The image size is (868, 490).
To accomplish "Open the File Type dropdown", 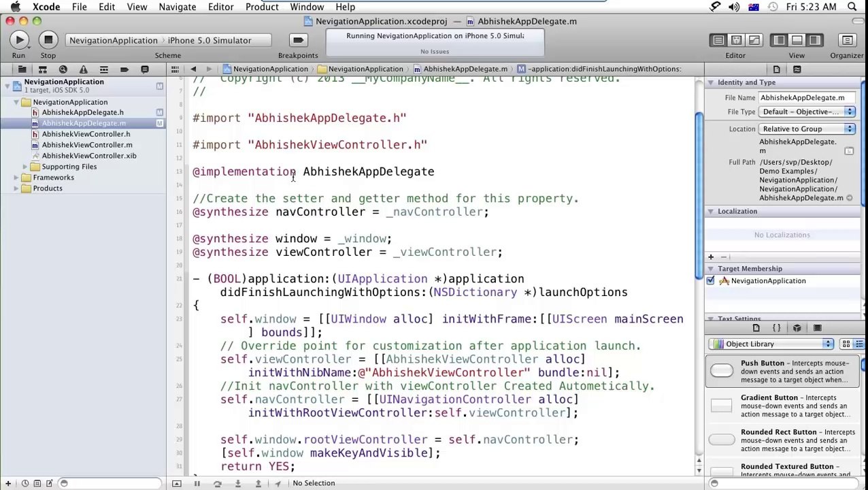I will point(807,112).
